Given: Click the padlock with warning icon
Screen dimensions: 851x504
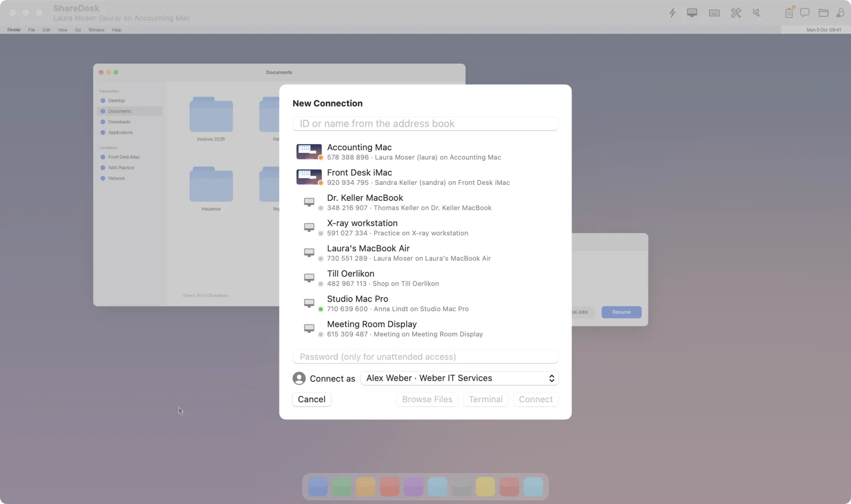Looking at the screenshot, I should tap(840, 13).
